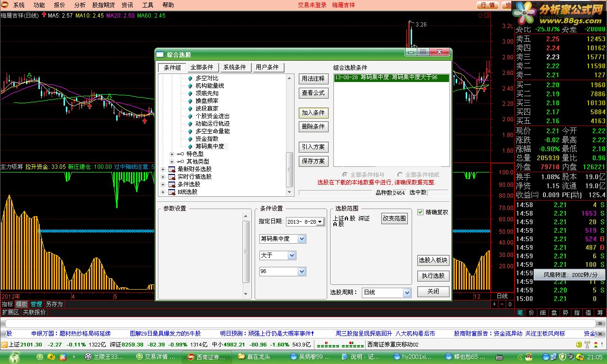Click icon beside 动能运行轨迹 formula

[191, 124]
